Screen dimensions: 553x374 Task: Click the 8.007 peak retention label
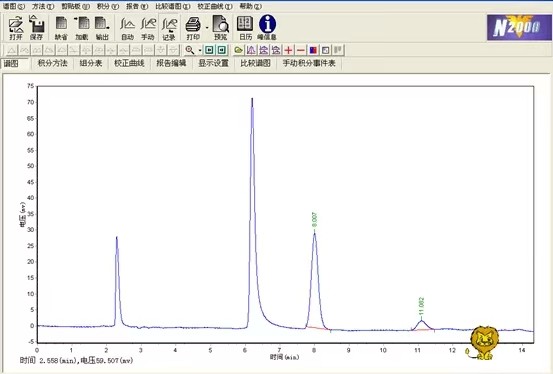(315, 219)
